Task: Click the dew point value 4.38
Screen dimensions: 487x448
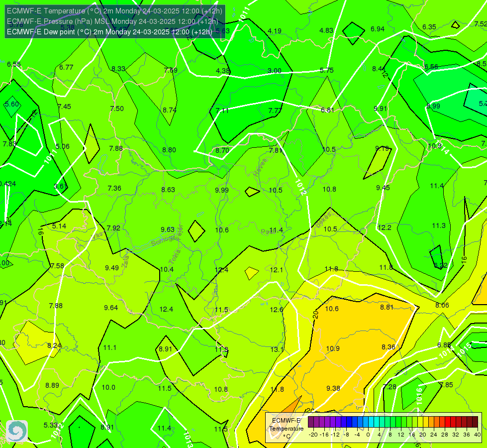Action: click(x=223, y=71)
